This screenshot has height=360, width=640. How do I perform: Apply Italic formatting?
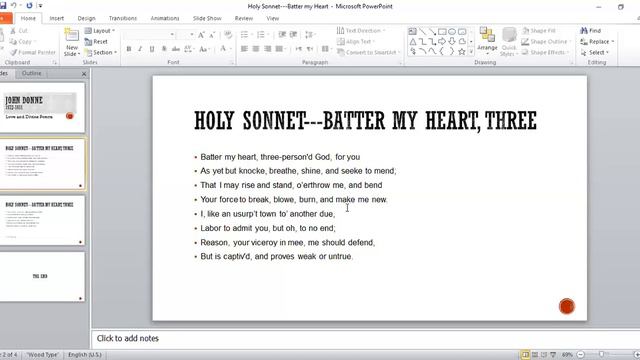[140, 49]
